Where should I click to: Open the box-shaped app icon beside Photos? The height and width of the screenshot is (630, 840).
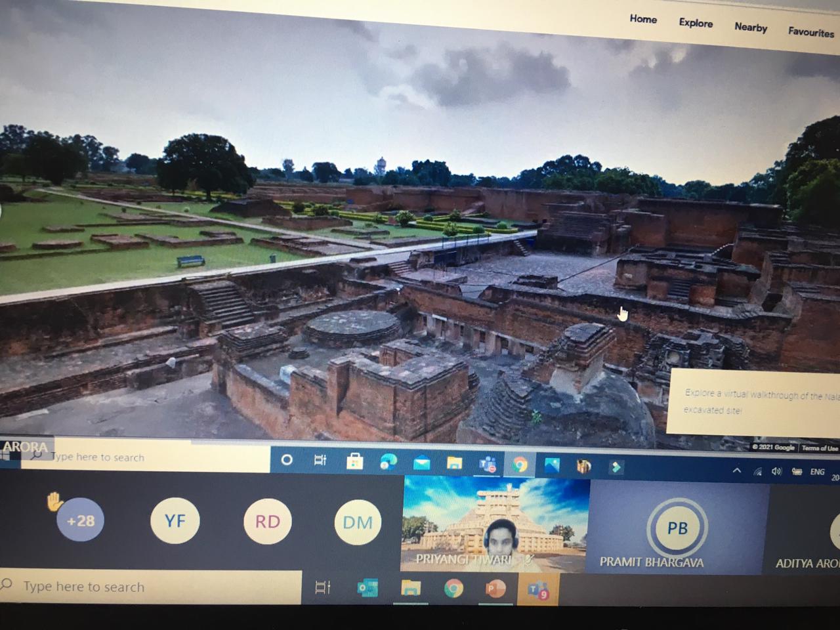[x=583, y=467]
